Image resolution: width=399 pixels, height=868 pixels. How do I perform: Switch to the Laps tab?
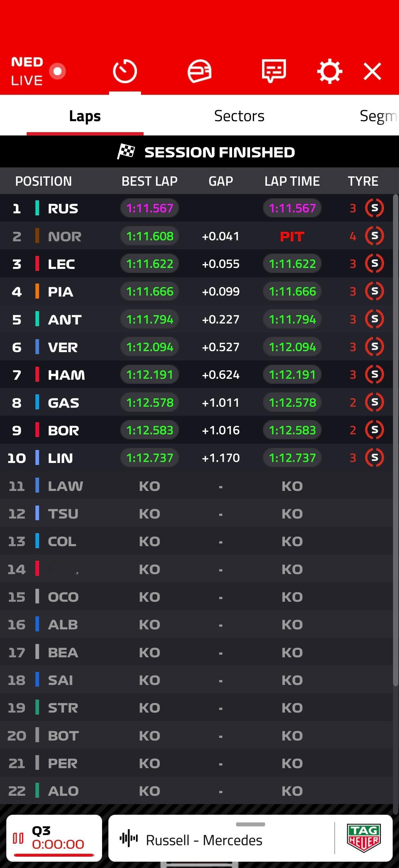click(x=85, y=116)
